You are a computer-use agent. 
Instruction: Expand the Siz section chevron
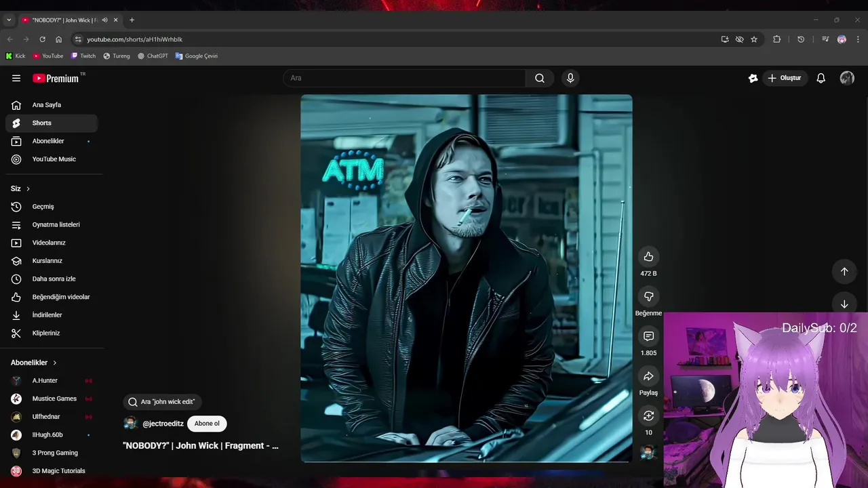(28, 188)
